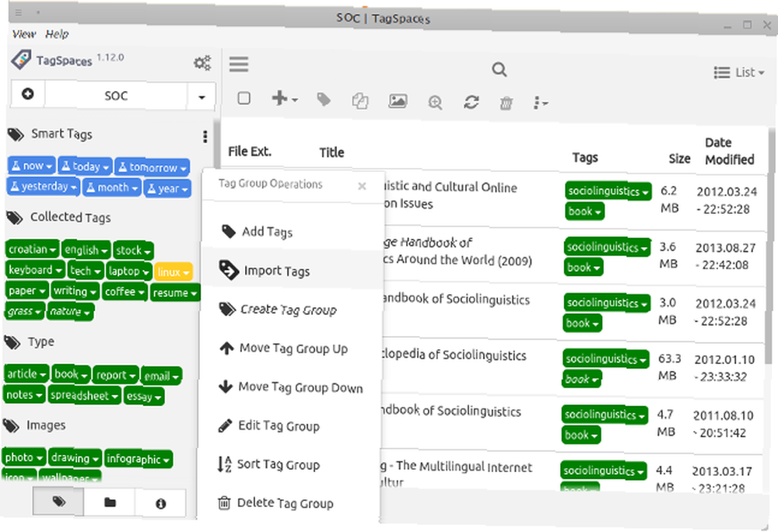The width and height of the screenshot is (778, 532).
Task: Open the View menu
Action: [x=24, y=34]
